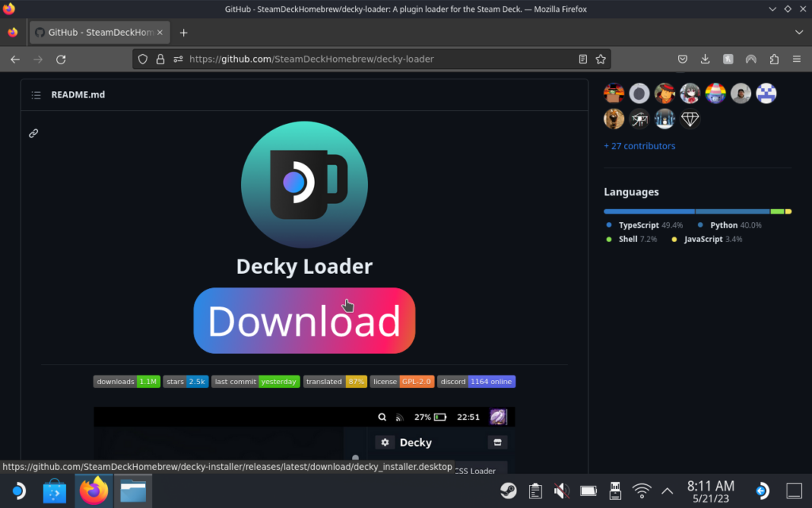Click the clipboard icon in the system tray
812x508 pixels.
click(x=534, y=490)
